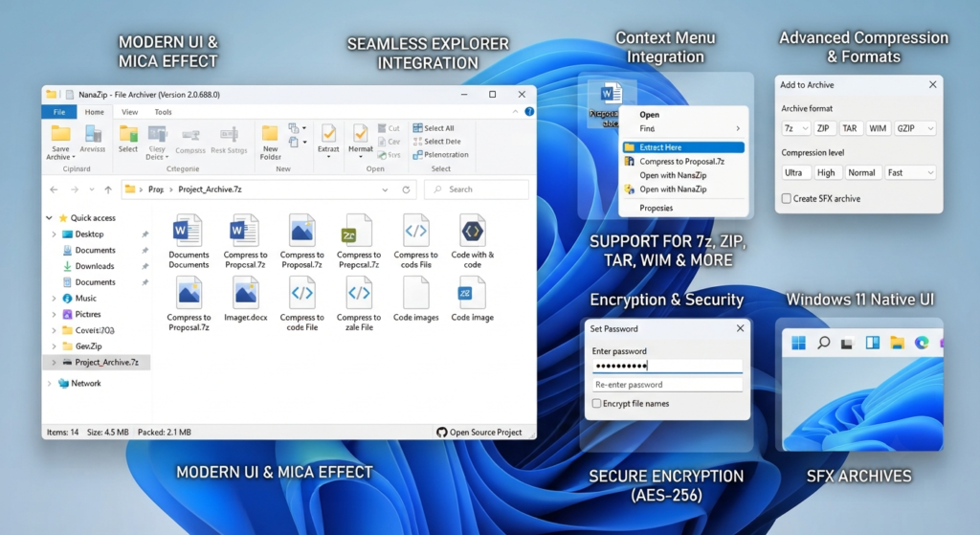980x535 pixels.
Task: Expand the Music tree node
Action: point(54,298)
